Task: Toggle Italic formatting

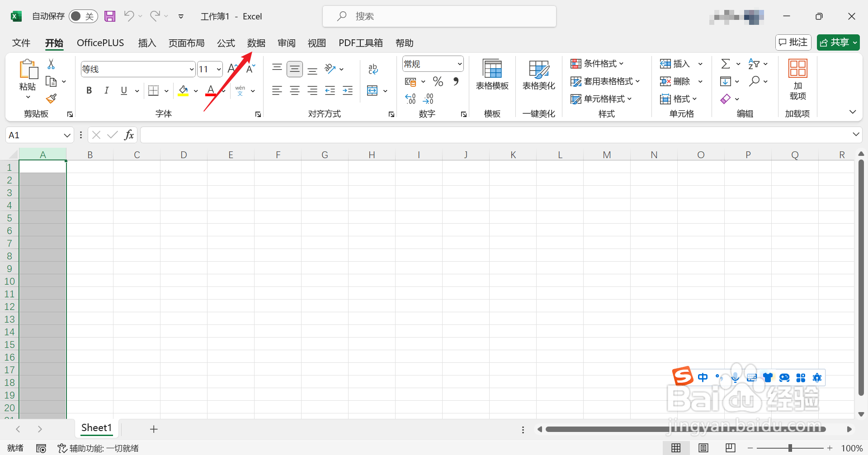Action: click(106, 90)
